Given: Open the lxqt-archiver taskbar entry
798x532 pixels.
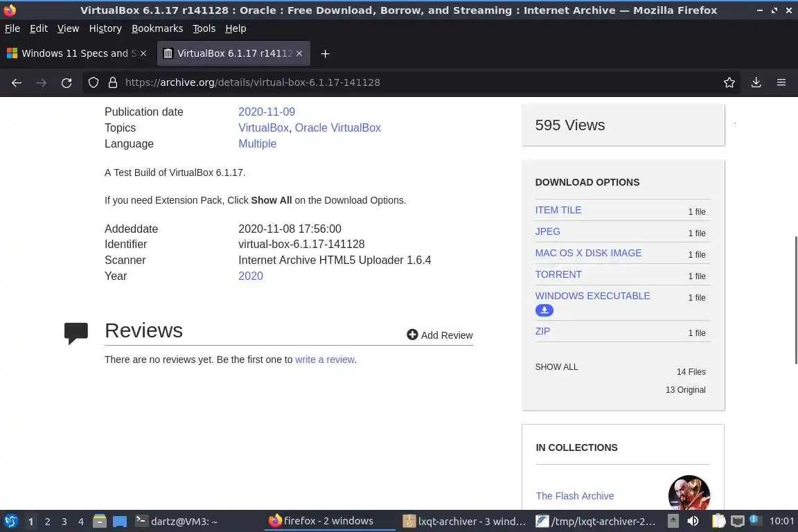Looking at the screenshot, I should click(463, 522).
